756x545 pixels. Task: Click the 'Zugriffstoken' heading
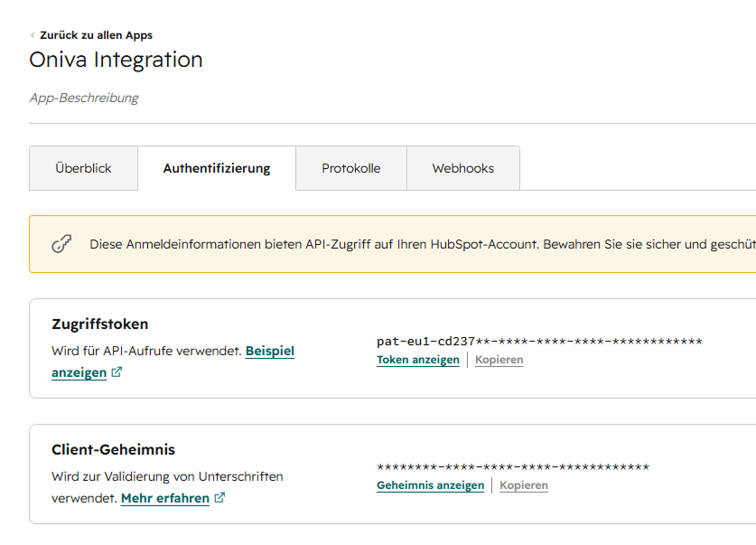[x=99, y=324]
